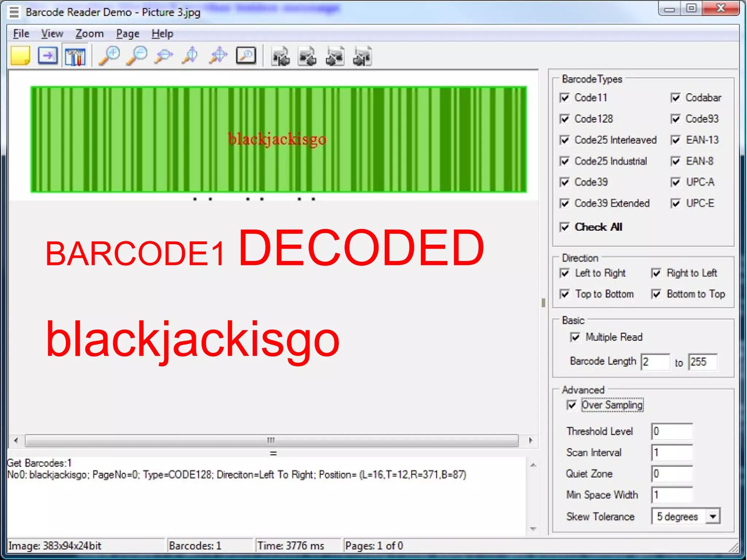
Task: Click the minimum Barcode Length field
Action: point(655,362)
